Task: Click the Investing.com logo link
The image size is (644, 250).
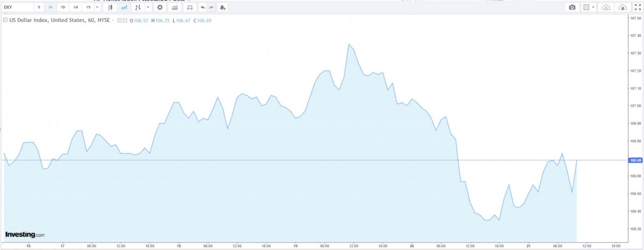Action: pyautogui.click(x=25, y=234)
